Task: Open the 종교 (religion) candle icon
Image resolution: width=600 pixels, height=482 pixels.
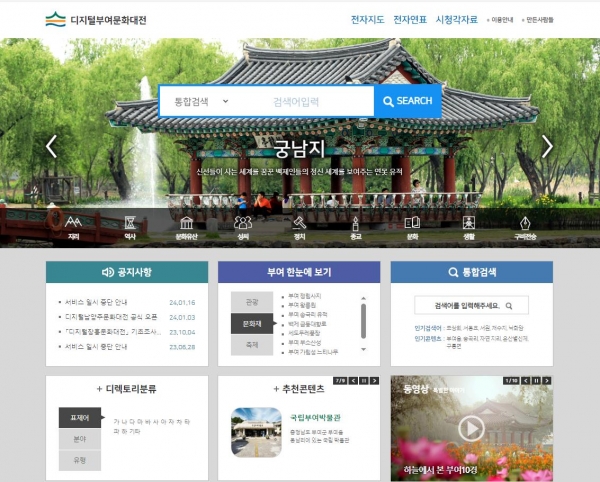Action: pos(356,225)
